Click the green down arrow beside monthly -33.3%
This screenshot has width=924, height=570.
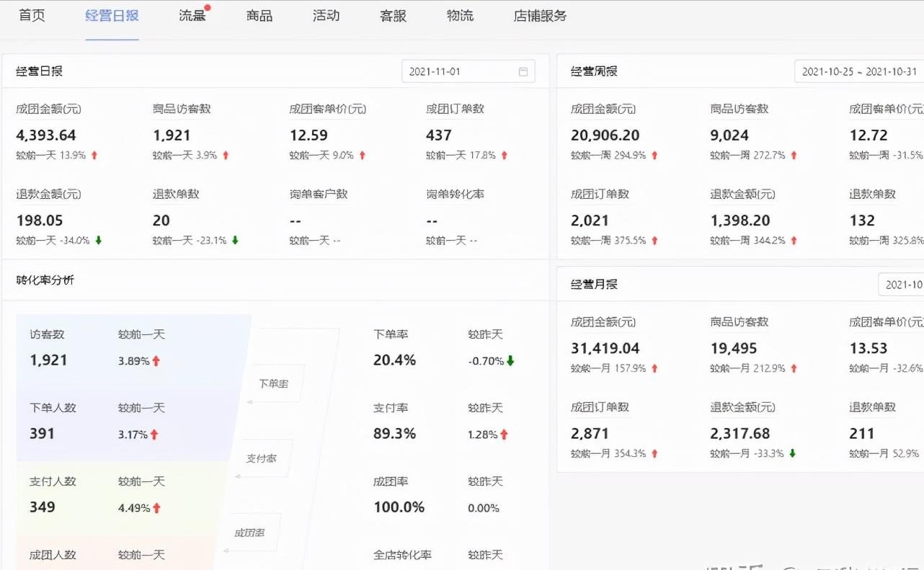(x=792, y=453)
